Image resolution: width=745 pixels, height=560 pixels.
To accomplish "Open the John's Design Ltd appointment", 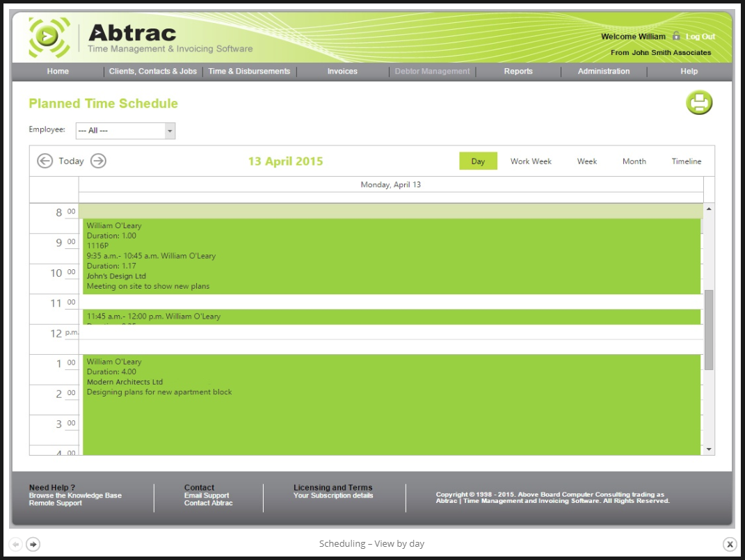I will [392, 257].
